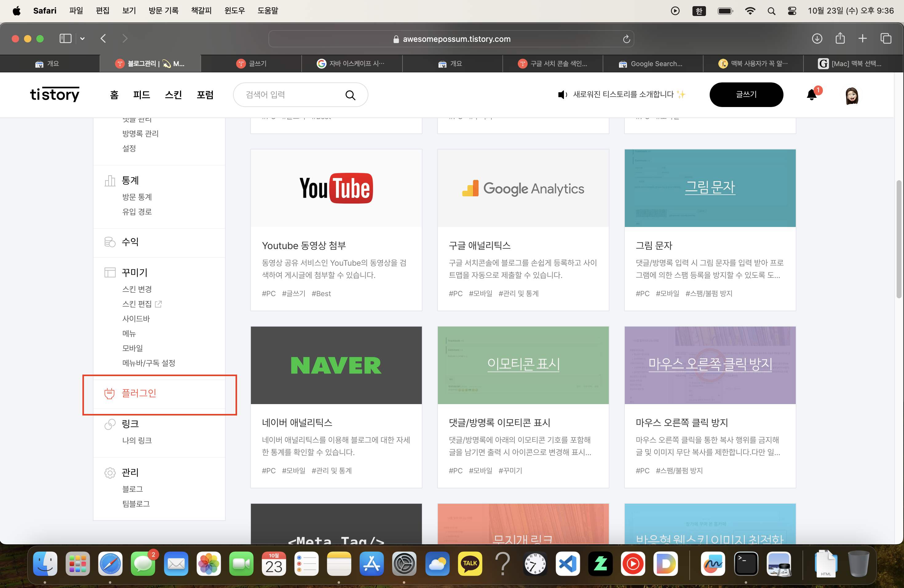Open 사이드바 settings in sidebar
Screen dimensions: 904x588
[136, 319]
